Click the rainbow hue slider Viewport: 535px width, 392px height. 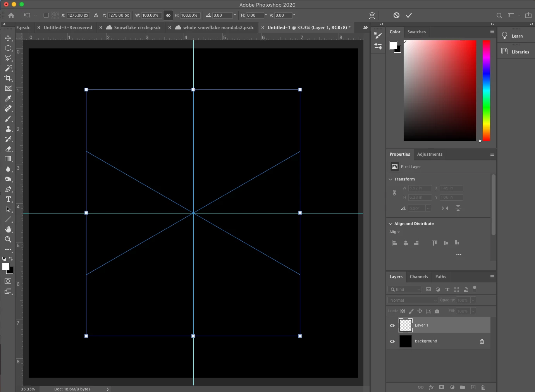point(486,91)
